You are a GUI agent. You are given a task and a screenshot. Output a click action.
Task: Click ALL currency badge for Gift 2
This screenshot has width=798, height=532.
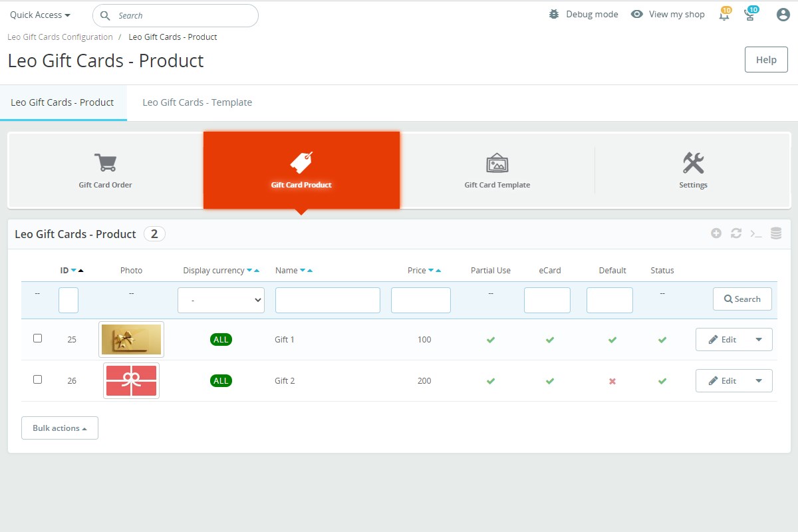click(221, 380)
